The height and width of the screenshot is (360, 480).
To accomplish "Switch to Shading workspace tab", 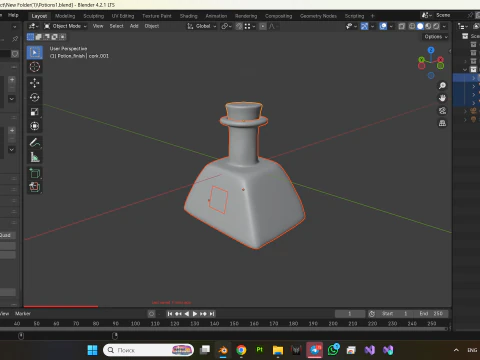I will tap(188, 16).
